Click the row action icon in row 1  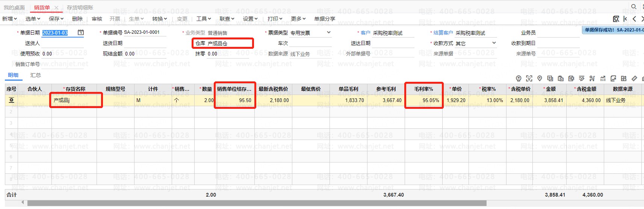pyautogui.click(x=11, y=100)
